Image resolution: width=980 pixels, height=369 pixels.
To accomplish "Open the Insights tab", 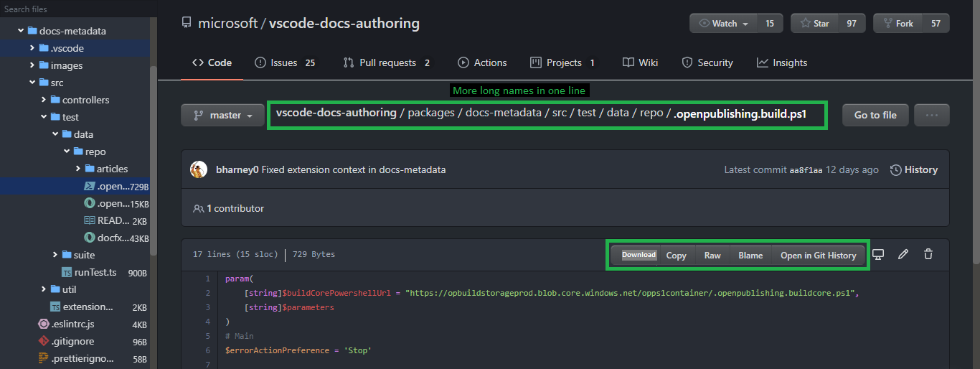I will (782, 62).
